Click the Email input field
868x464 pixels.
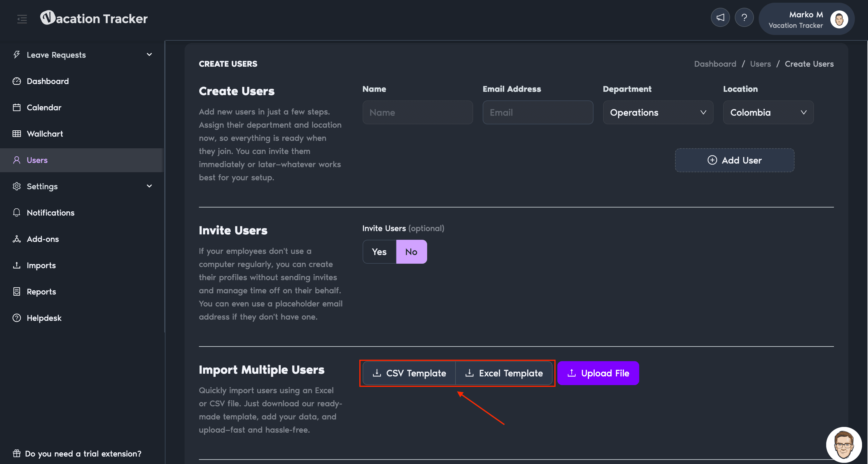click(x=537, y=112)
